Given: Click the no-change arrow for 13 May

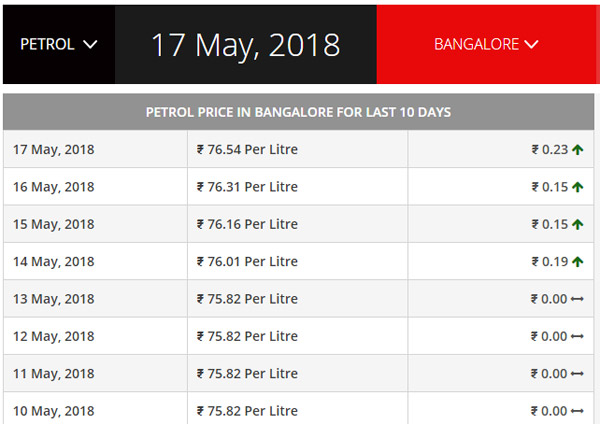Looking at the screenshot, I should coord(577,299).
